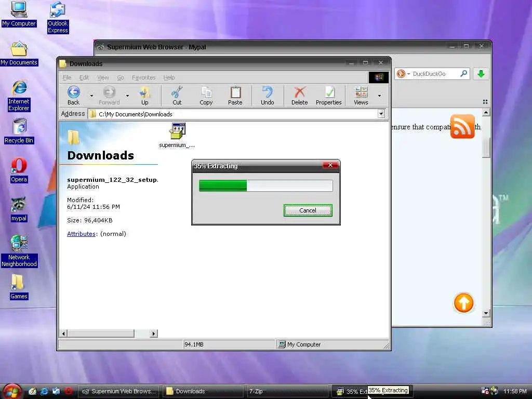Click the orange RSS feed icon in Mypal
The width and height of the screenshot is (532, 399).
[x=462, y=127]
